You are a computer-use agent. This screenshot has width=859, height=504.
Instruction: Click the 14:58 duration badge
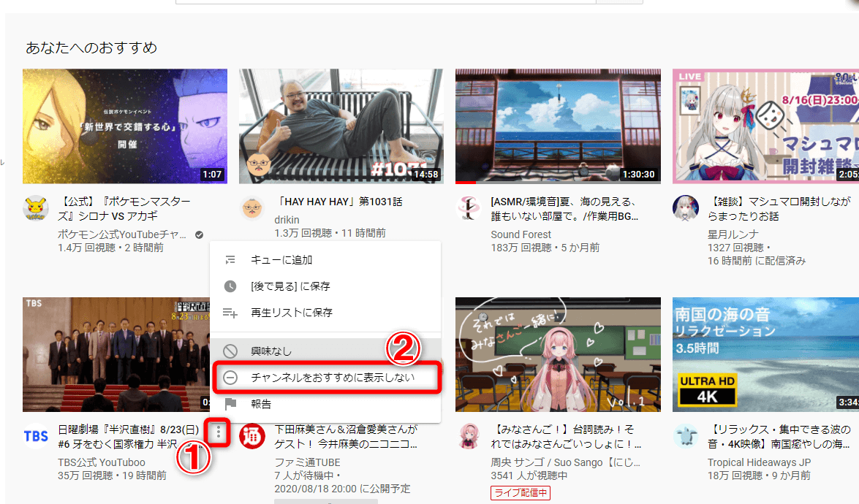coord(425,175)
